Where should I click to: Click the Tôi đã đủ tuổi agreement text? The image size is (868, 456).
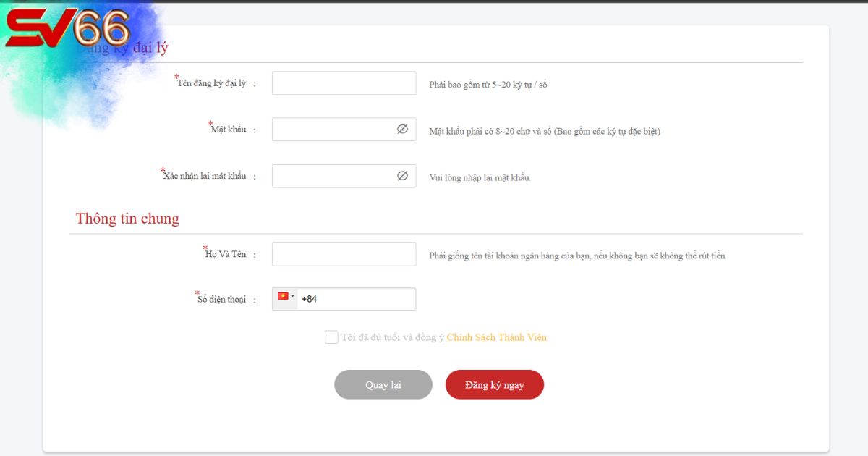coord(392,337)
